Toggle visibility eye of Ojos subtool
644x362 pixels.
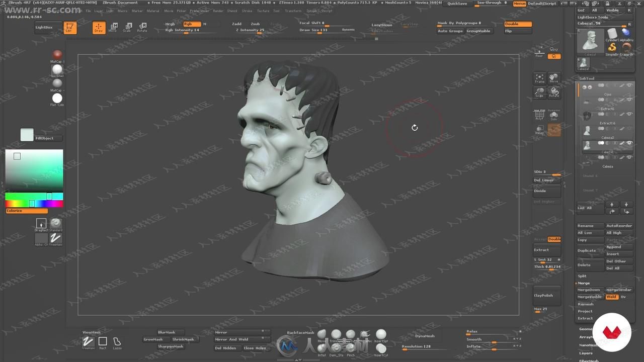point(629,86)
